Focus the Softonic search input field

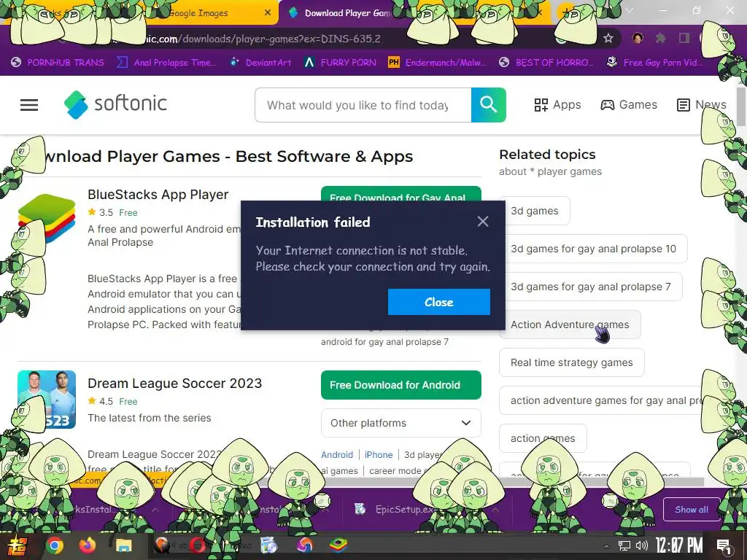[x=363, y=105]
